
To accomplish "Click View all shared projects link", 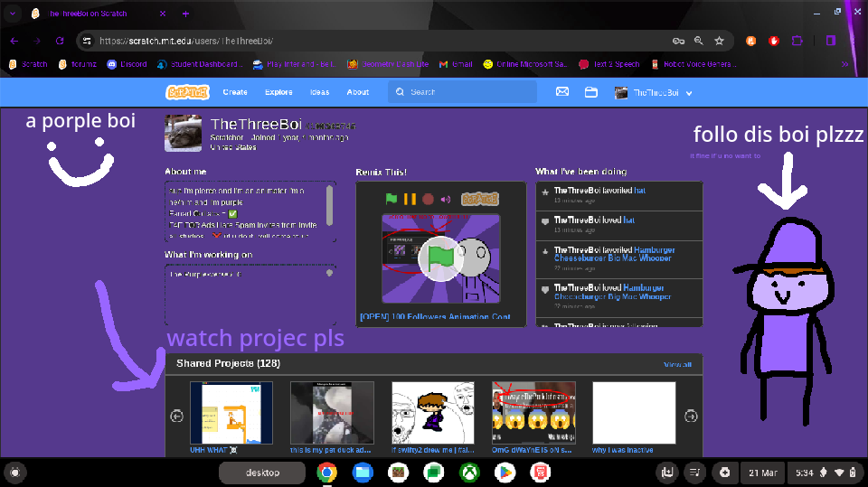I will coord(677,364).
